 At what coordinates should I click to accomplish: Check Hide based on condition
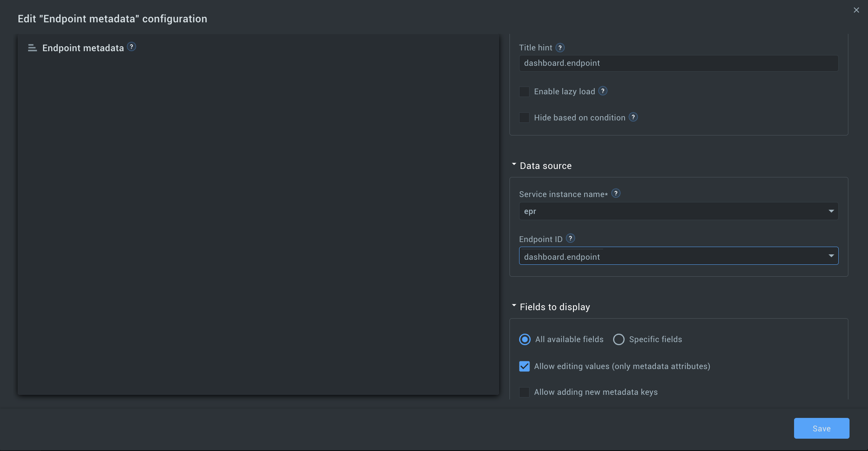[524, 118]
